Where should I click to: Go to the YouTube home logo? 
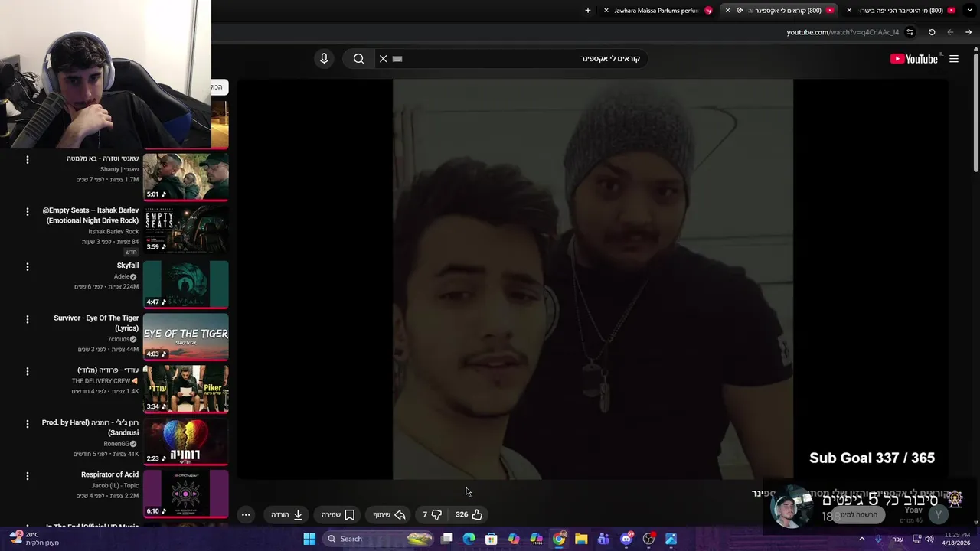pyautogui.click(x=914, y=59)
